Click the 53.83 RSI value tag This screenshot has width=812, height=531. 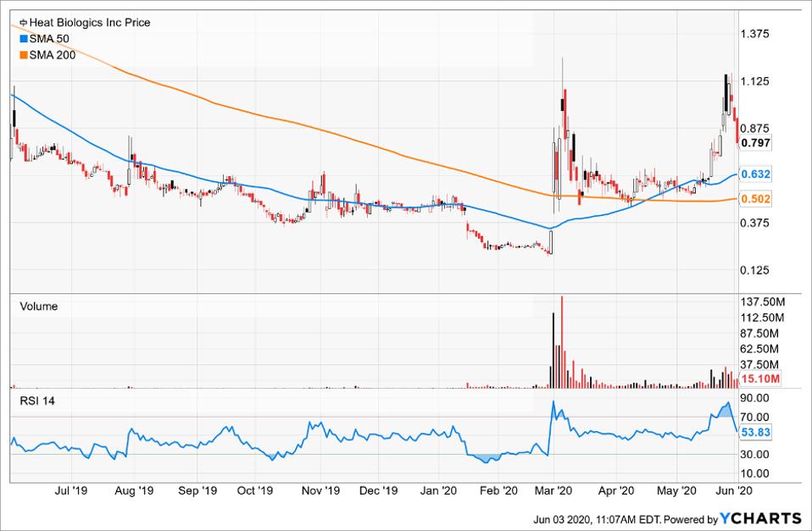[x=756, y=432]
